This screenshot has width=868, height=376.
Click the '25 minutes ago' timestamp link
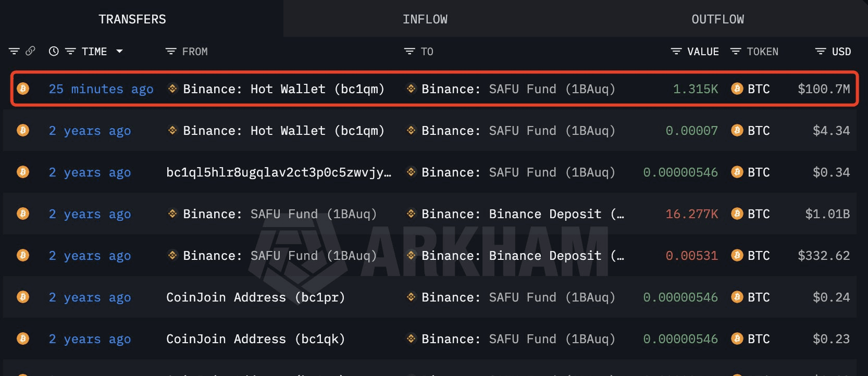tap(101, 89)
